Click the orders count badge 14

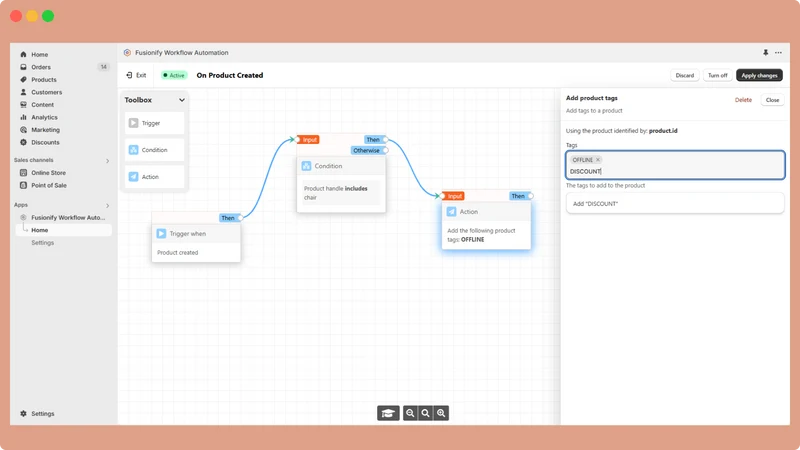pos(104,67)
